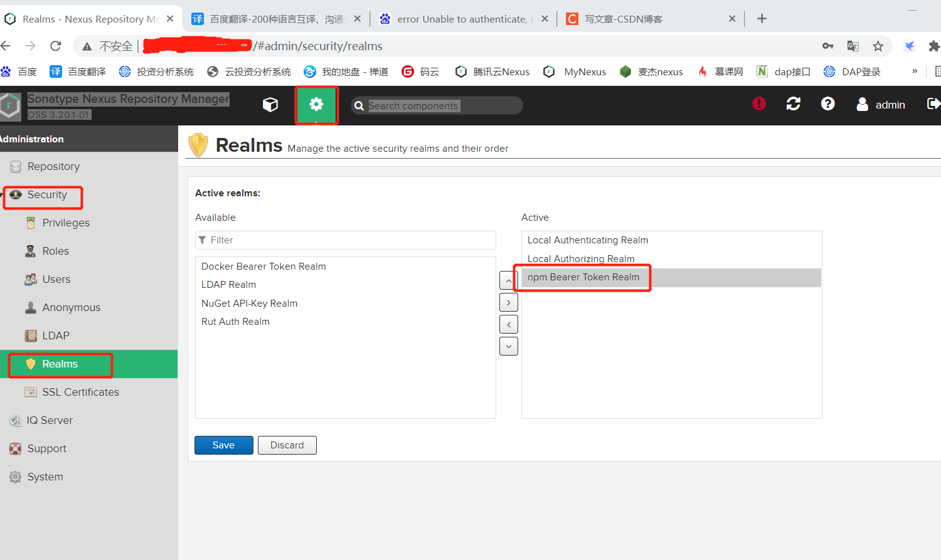Close the 百度翻译 browser tab
Viewport: 941px width, 560px height.
click(x=357, y=19)
